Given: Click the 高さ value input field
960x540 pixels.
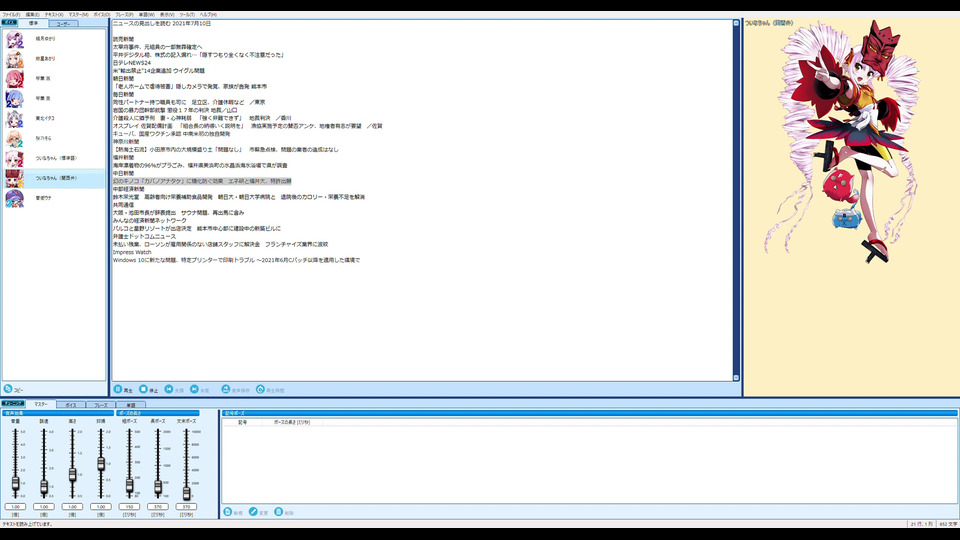Looking at the screenshot, I should coord(72,506).
